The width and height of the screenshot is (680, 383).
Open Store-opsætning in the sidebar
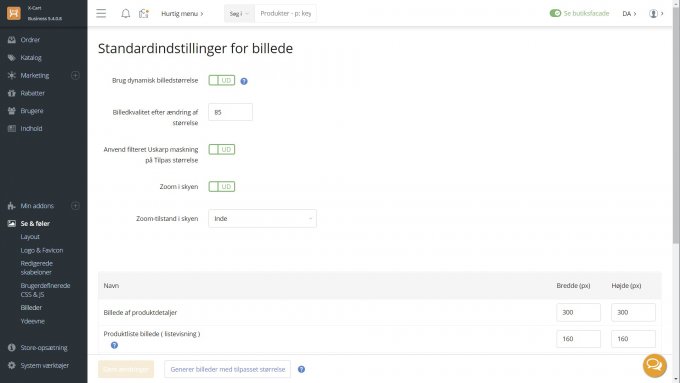43,348
